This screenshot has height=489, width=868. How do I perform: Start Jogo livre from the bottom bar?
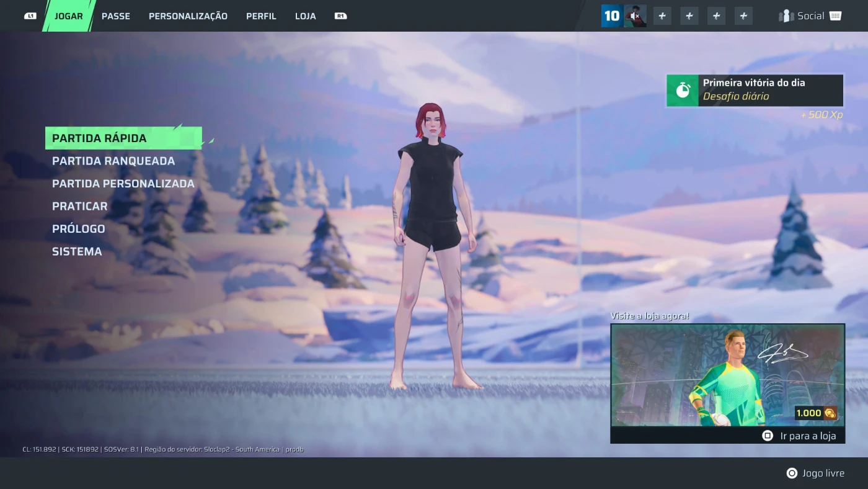815,473
